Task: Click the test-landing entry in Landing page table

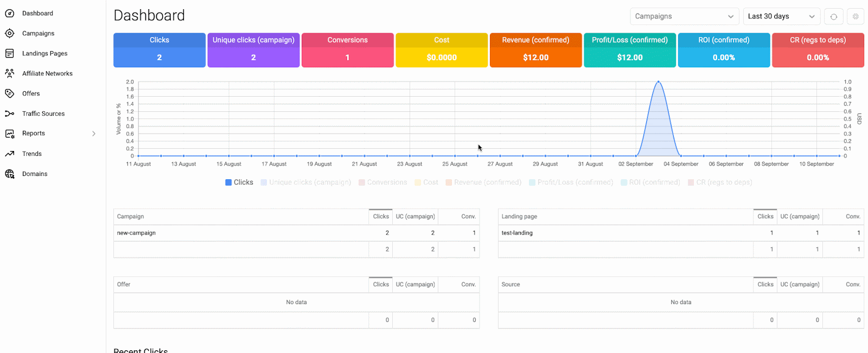Action: 517,233
